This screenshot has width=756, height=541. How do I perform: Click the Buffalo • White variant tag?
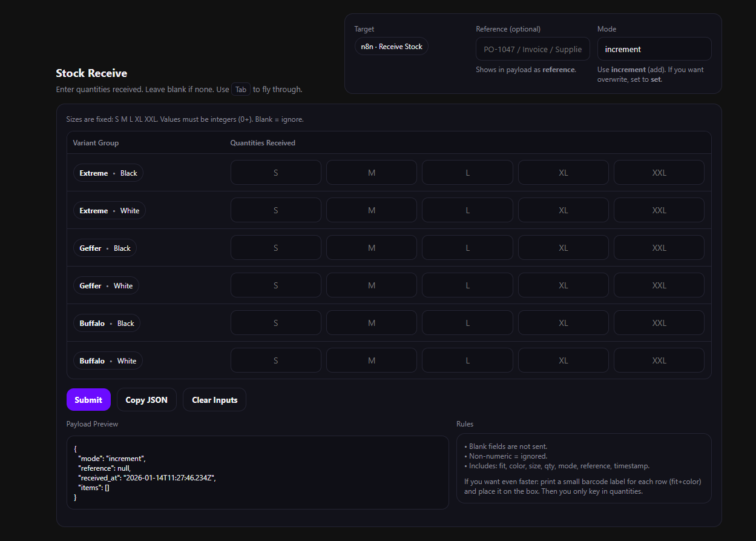(108, 361)
